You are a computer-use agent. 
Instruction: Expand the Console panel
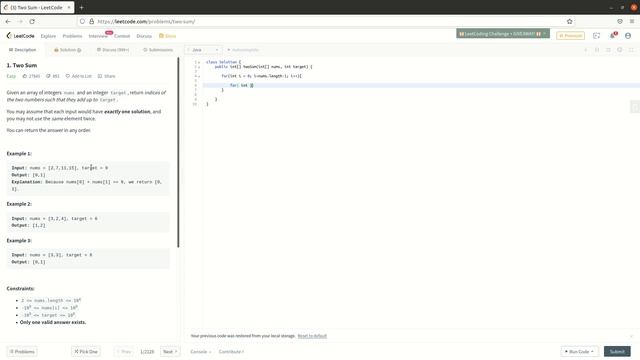200,351
